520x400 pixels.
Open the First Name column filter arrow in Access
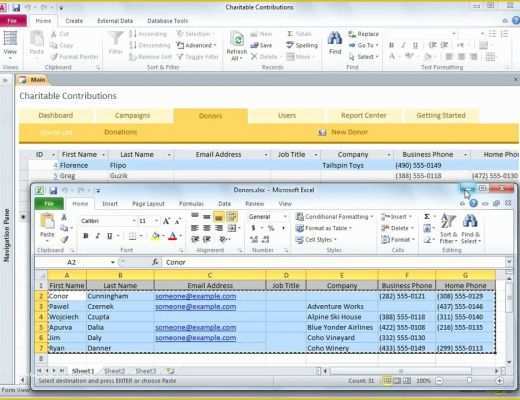(x=103, y=155)
